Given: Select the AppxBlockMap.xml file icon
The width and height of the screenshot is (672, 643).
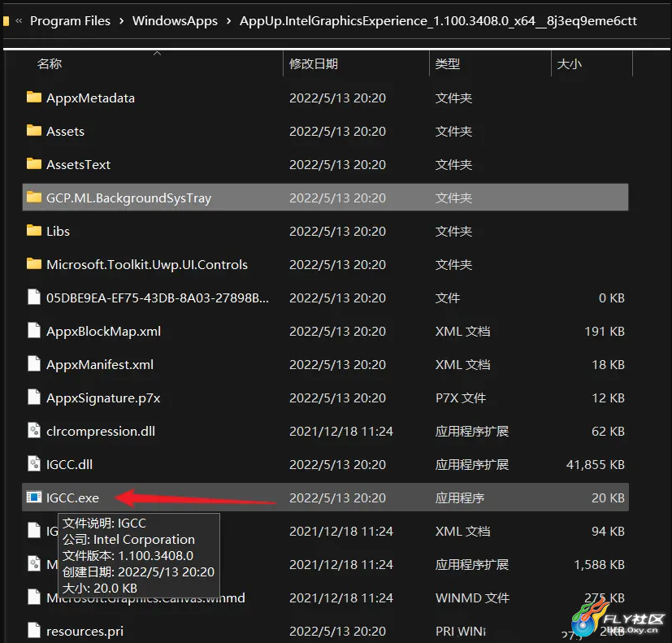Looking at the screenshot, I should (x=34, y=331).
